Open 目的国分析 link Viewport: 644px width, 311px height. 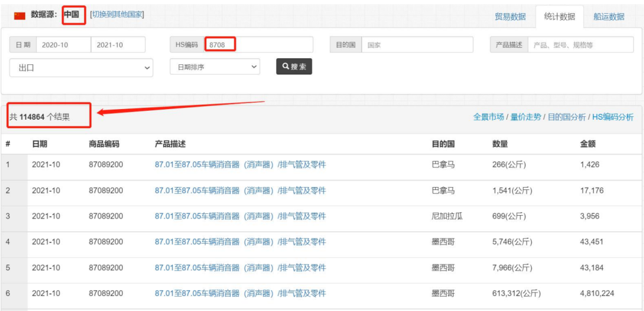(567, 117)
